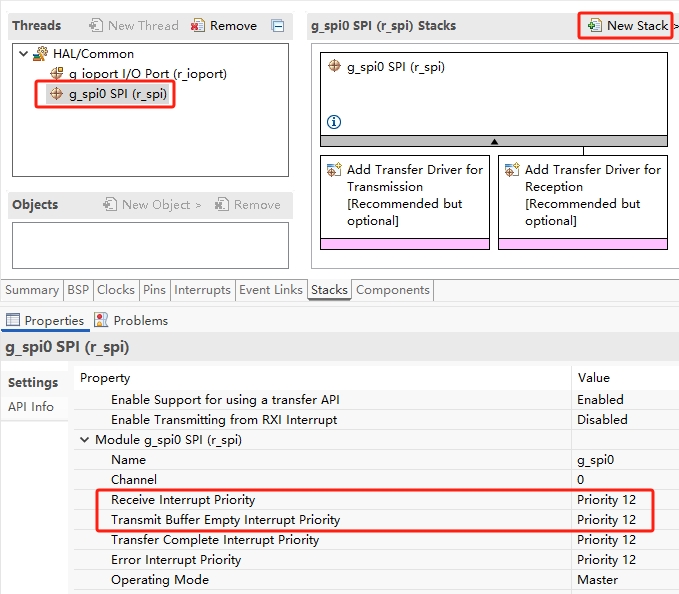Viewport: 679px width, 594px height.
Task: Click the New Stack plus icon
Action: click(x=595, y=26)
